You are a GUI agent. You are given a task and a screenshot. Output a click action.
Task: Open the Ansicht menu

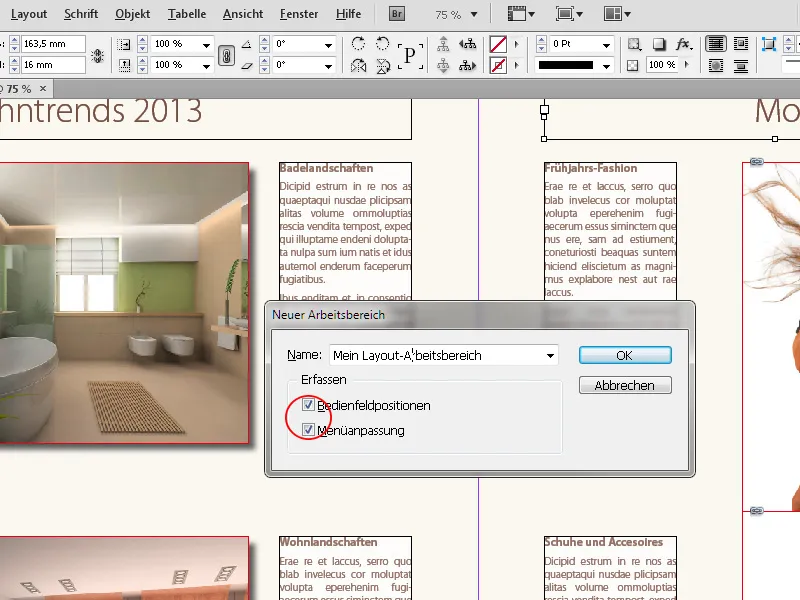click(x=243, y=14)
